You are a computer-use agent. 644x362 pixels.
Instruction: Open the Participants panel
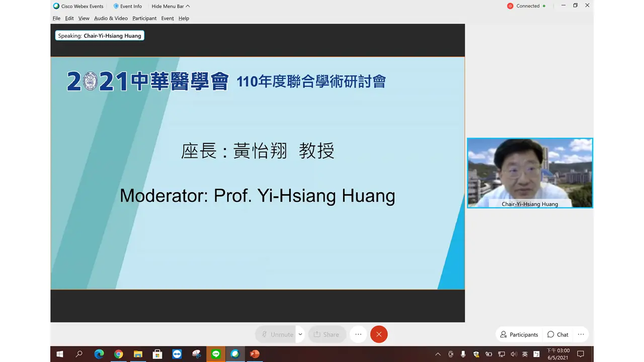519,334
